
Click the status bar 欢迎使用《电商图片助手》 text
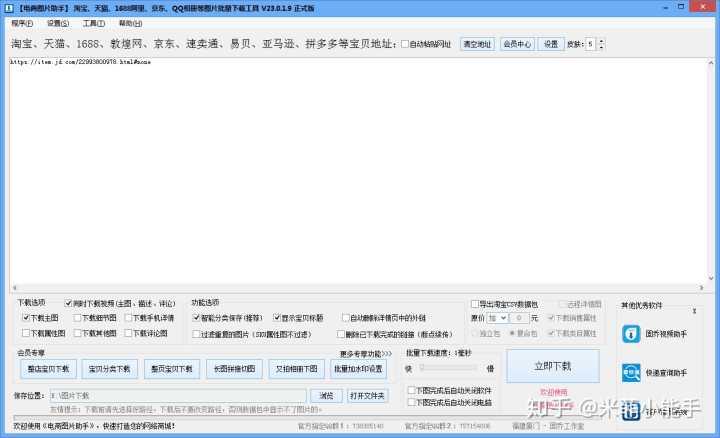pos(94,427)
